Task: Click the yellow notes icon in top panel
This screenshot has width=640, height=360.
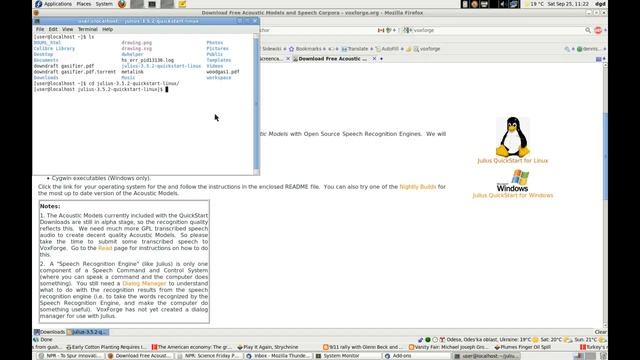Action: click(182, 4)
